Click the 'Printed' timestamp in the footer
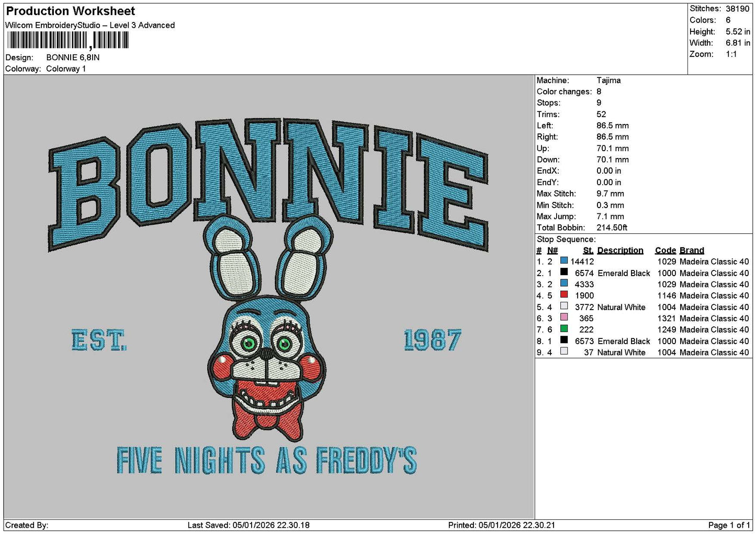This screenshot has height=534, width=756. point(502,525)
